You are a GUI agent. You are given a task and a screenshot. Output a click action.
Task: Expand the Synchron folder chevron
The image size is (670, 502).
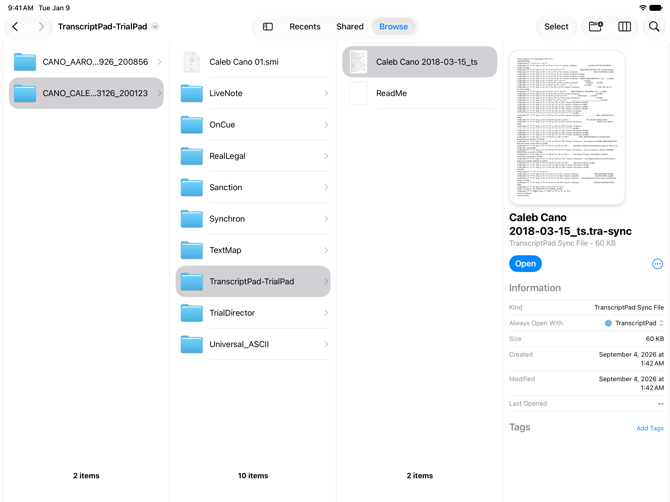(x=326, y=219)
